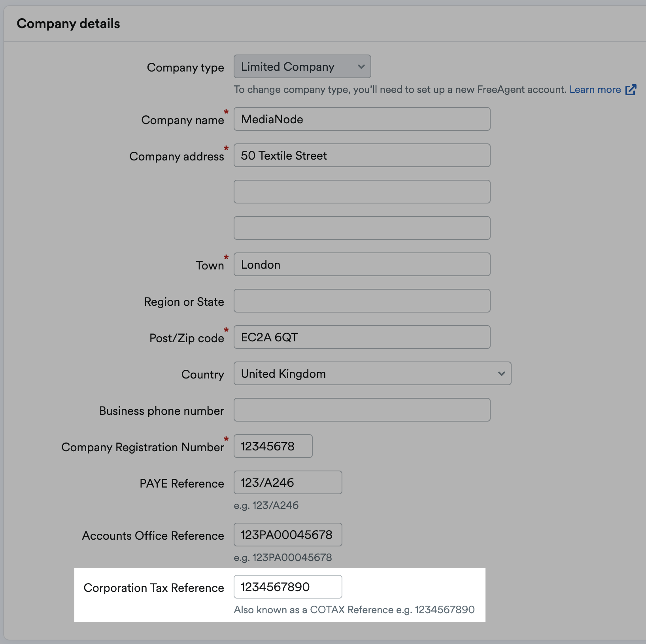Viewport: 646px width, 644px height.
Task: Click the 'e.g. 123/A246' hint text
Action: (x=266, y=505)
